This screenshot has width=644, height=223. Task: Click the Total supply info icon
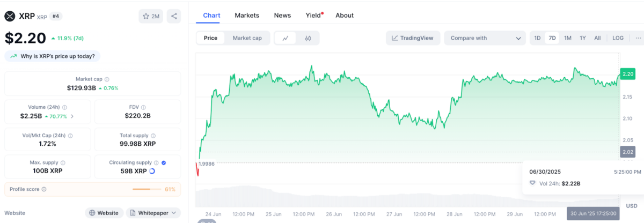pyautogui.click(x=153, y=136)
